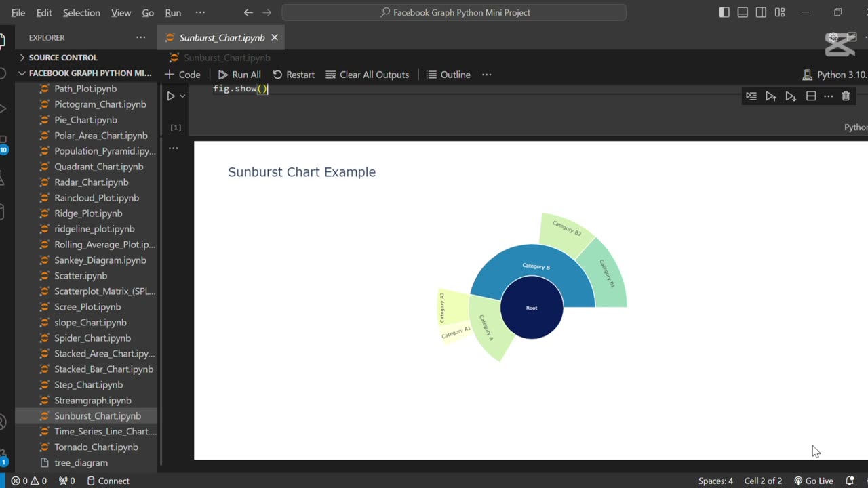The image size is (868, 488).
Task: Open Explorer views and more actions ellipsis
Action: (140, 38)
